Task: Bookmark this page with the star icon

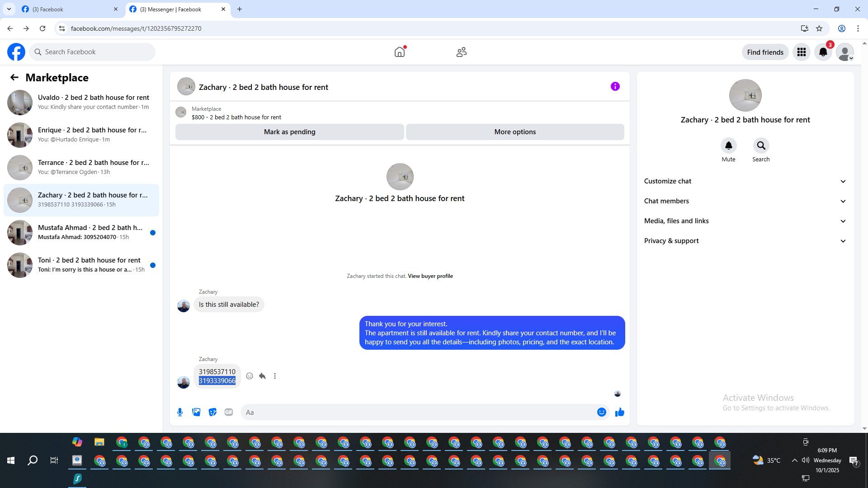Action: (819, 28)
